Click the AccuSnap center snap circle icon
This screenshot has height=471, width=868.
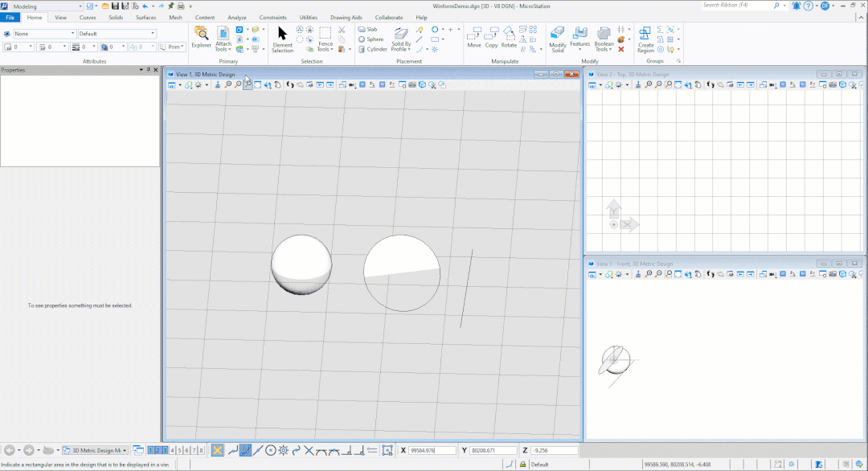tap(271, 450)
